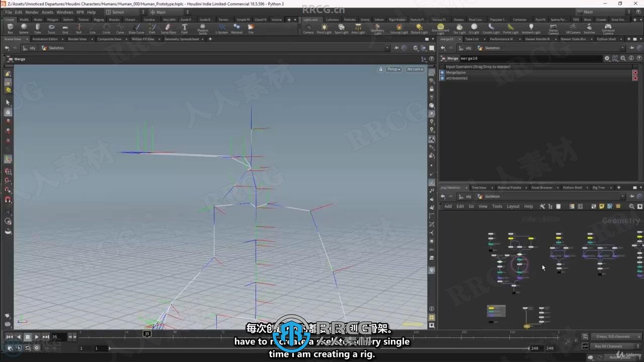Select the Draw Curve shelf tool
The width and height of the screenshot is (644, 362).
[x=136, y=29]
